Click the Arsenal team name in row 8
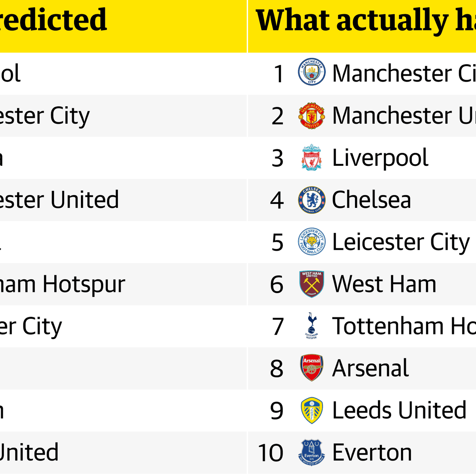Viewport: 476px width, 476px height. [370, 368]
